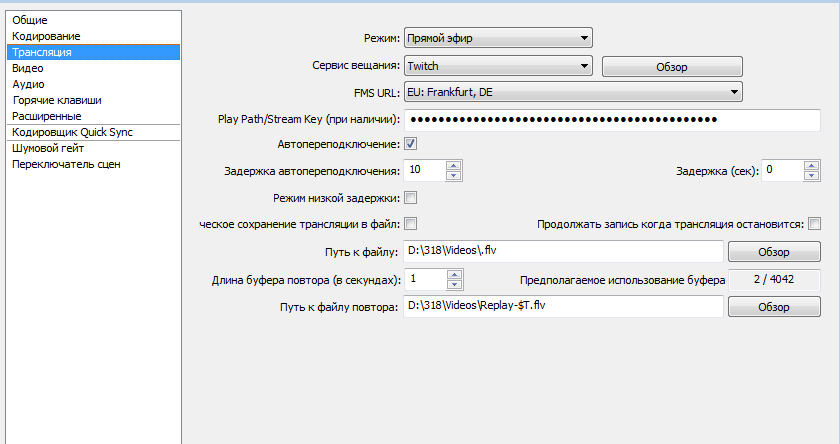
Task: Open the Кодировщик Quick Sync section
Action: click(94, 132)
